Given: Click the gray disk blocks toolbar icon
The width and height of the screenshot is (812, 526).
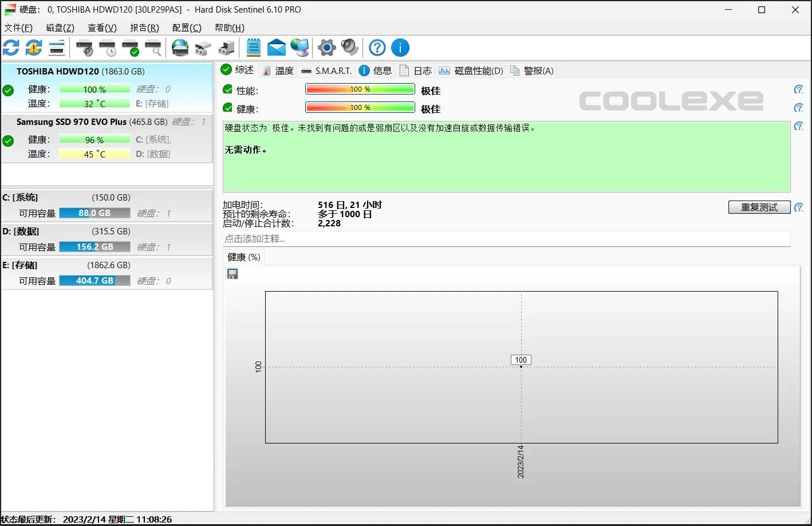Looking at the screenshot, I should 203,48.
